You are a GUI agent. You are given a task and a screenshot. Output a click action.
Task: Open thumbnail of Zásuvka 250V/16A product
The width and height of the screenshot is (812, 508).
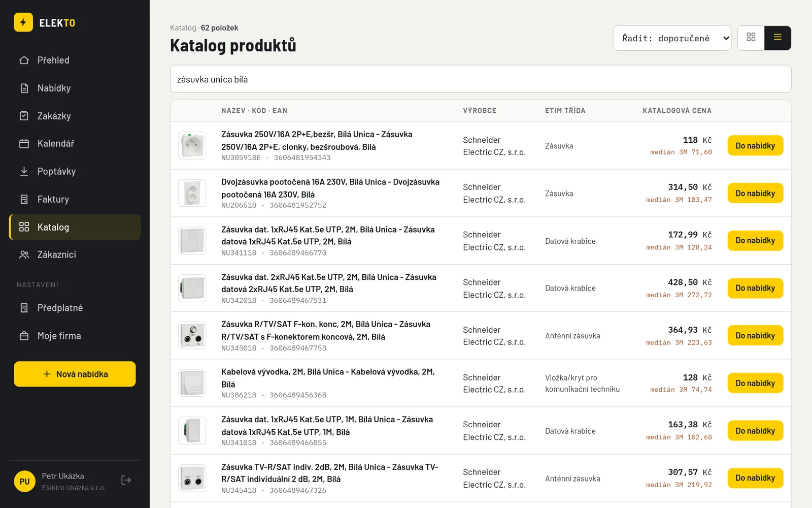pos(192,145)
